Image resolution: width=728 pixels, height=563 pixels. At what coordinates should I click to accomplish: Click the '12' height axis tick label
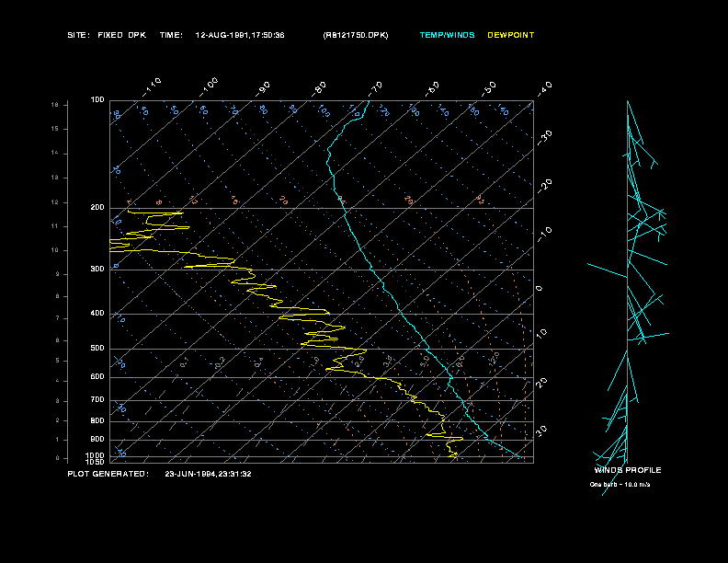tap(55, 202)
